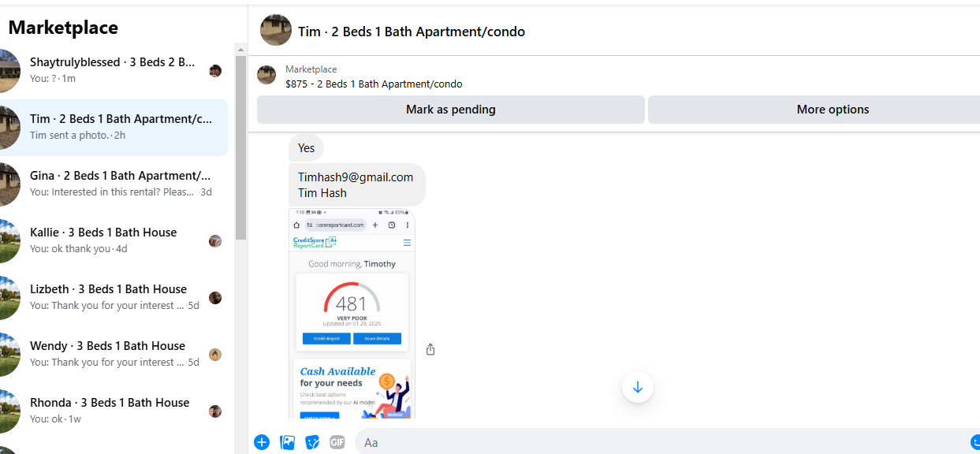Open the Shaytrulyblessed 3 Beds conversation
980x454 pixels.
click(114, 71)
